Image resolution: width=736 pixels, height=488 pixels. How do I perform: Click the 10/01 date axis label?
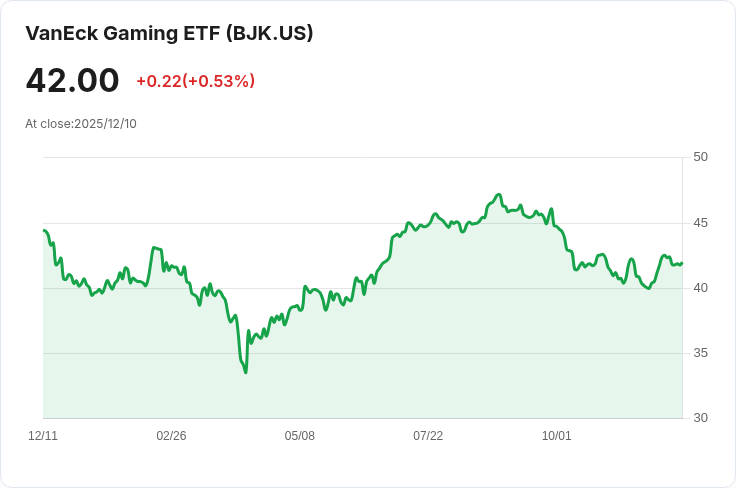557,436
